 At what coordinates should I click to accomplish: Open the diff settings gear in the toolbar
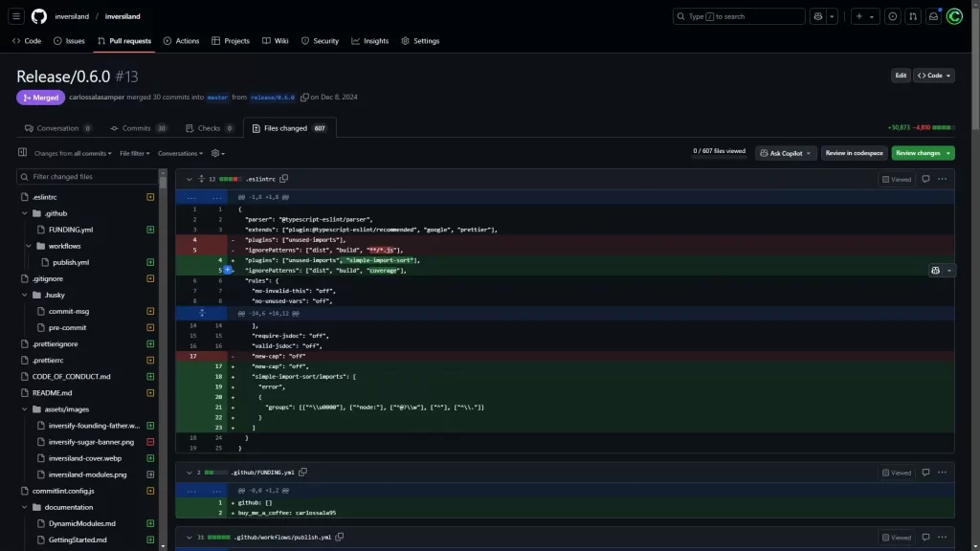[x=215, y=153]
